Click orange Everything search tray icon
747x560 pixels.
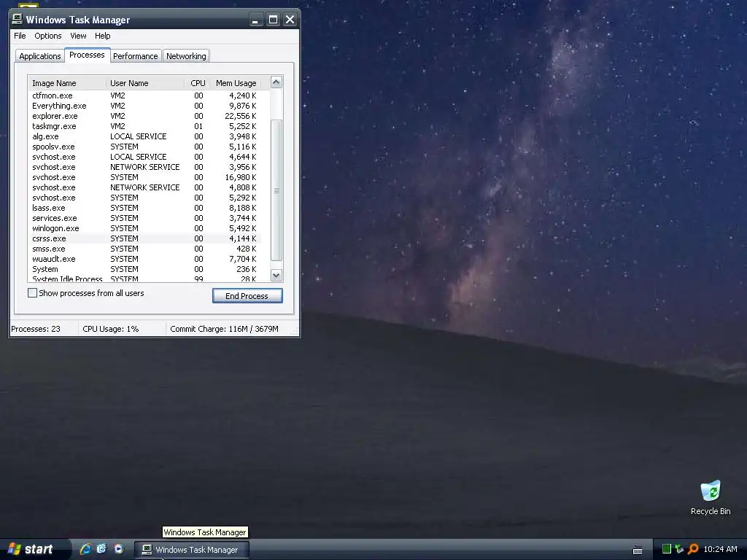(x=693, y=549)
